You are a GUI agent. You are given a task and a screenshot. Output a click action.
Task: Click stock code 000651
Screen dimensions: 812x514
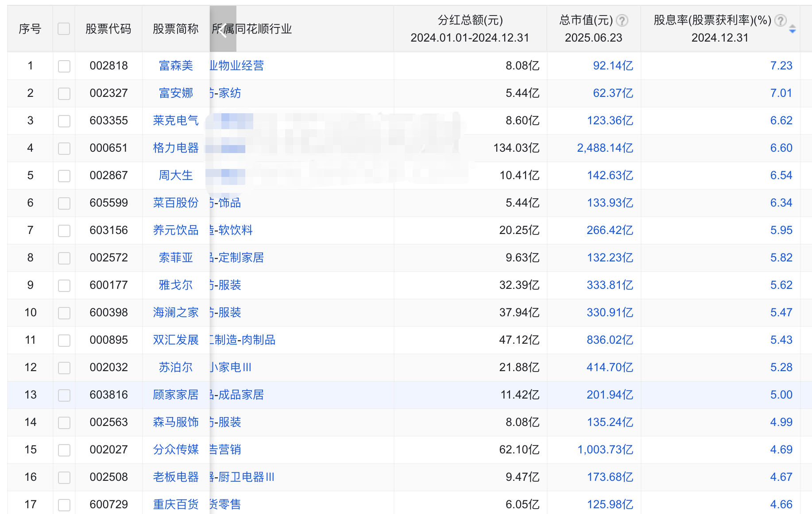click(x=108, y=148)
